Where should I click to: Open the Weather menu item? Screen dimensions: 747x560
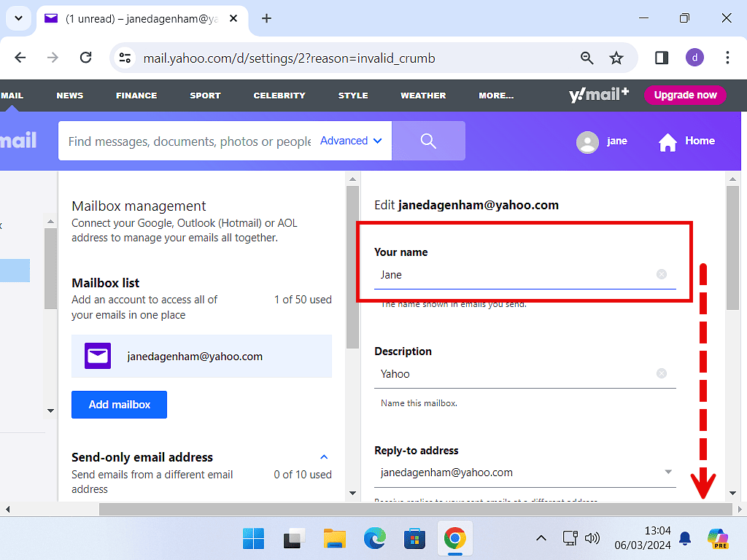[x=423, y=96]
